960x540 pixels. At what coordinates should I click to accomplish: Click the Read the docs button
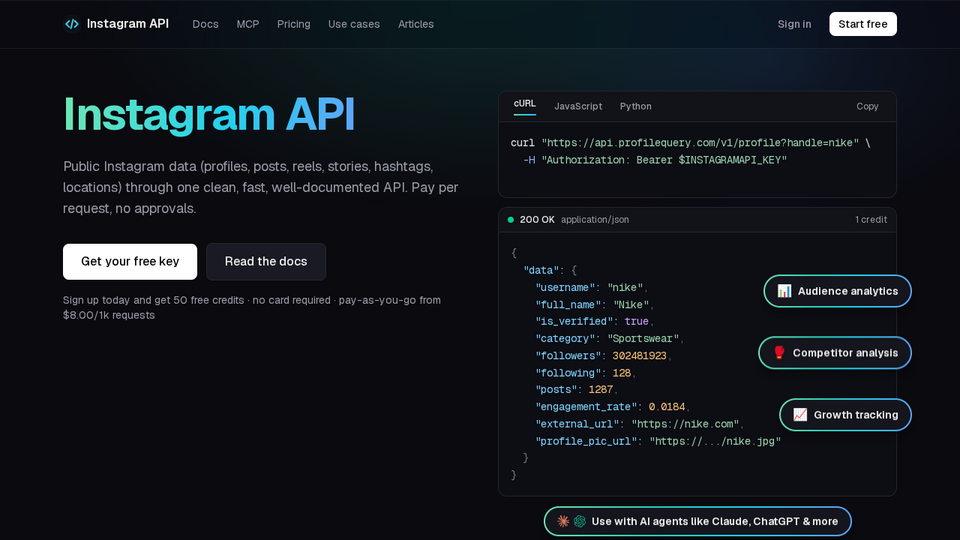coord(266,261)
